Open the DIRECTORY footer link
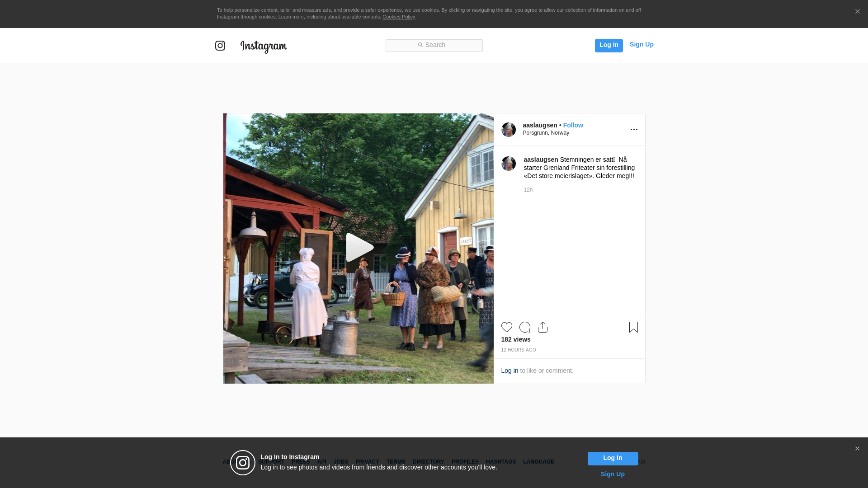The image size is (868, 488). click(x=429, y=462)
